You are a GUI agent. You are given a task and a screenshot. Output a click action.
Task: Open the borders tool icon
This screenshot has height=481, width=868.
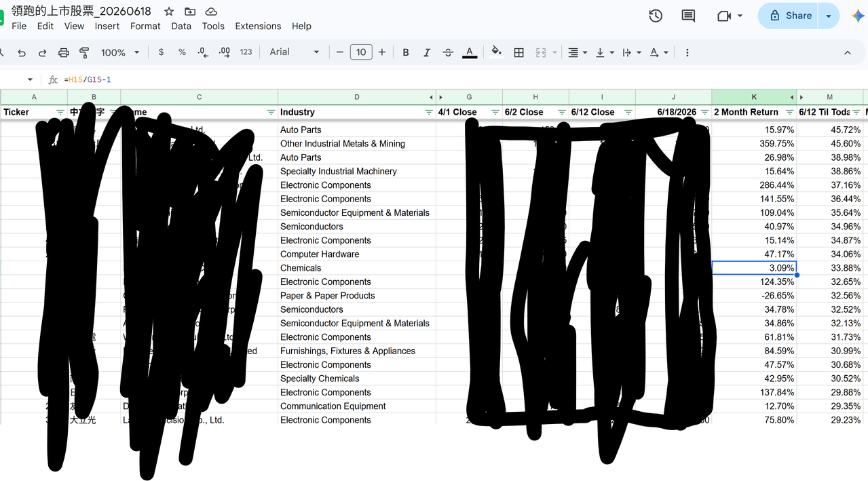pos(519,52)
